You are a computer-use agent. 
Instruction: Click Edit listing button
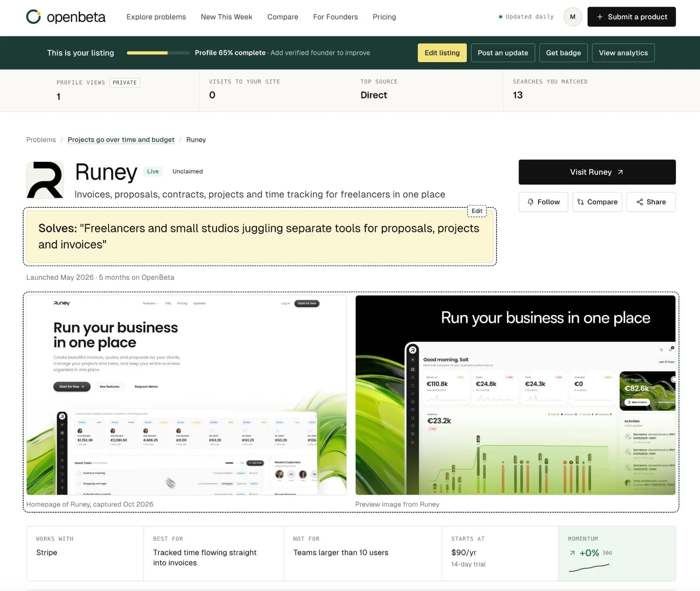(442, 53)
